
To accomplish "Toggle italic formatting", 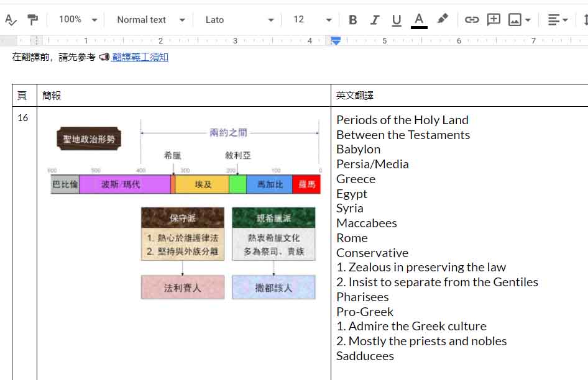I will [x=374, y=20].
